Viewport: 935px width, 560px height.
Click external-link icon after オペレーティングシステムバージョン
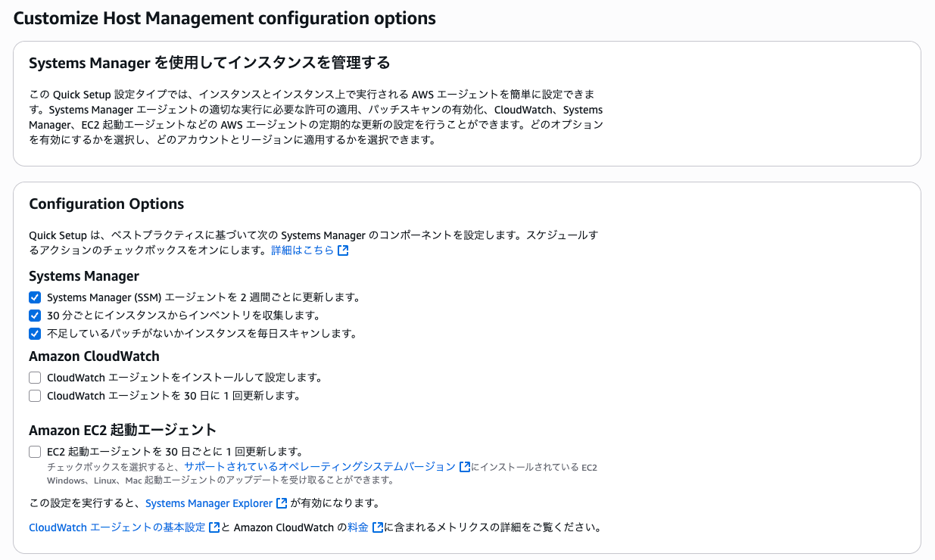tap(465, 467)
